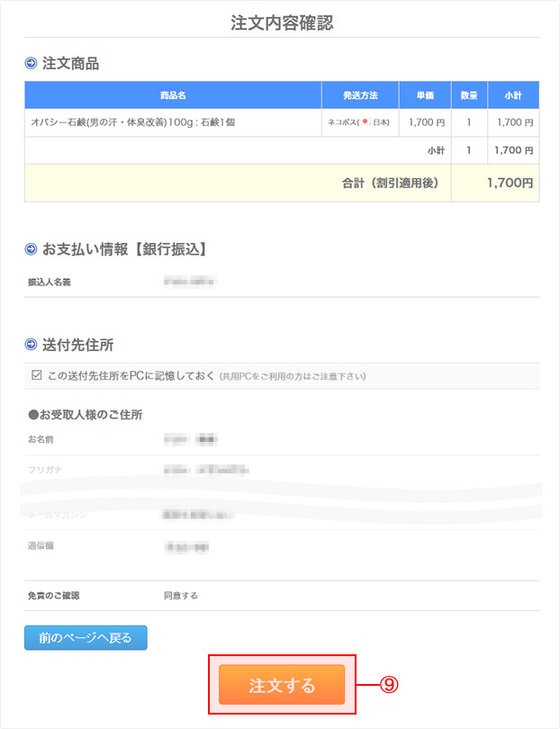Toggle the remember shipping address checkbox
This screenshot has width=560, height=729.
point(36,375)
